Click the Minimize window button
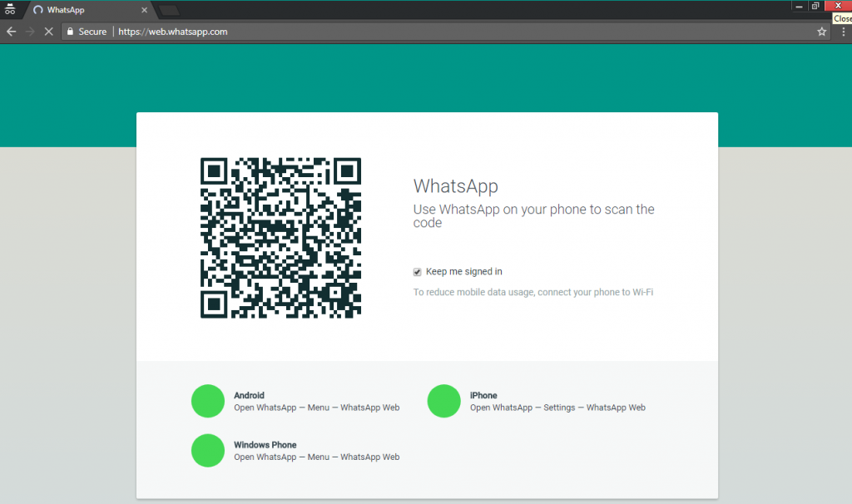 point(797,6)
